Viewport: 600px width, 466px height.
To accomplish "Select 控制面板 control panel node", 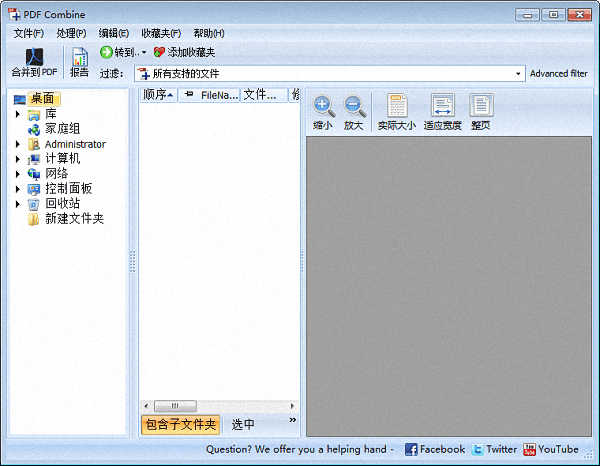I will pos(68,189).
